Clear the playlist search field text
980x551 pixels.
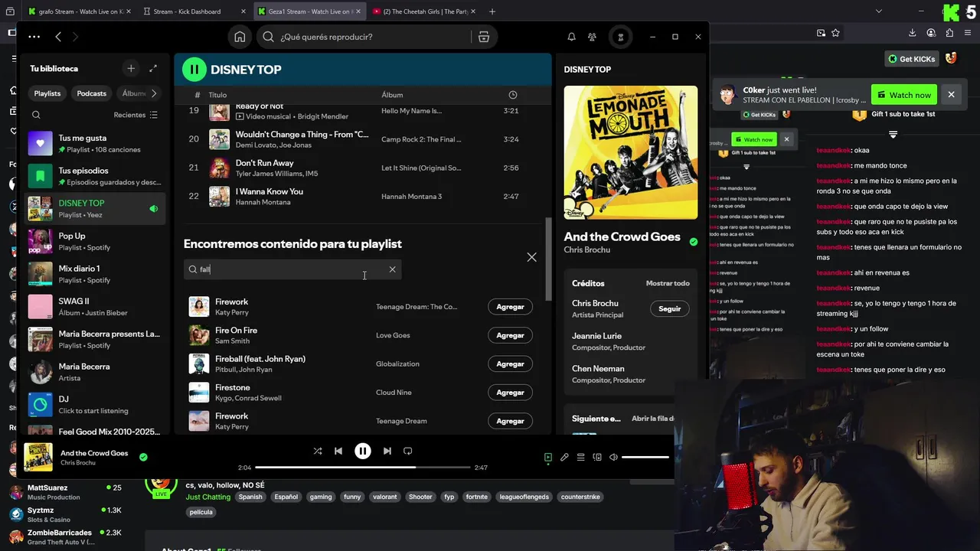(x=392, y=269)
